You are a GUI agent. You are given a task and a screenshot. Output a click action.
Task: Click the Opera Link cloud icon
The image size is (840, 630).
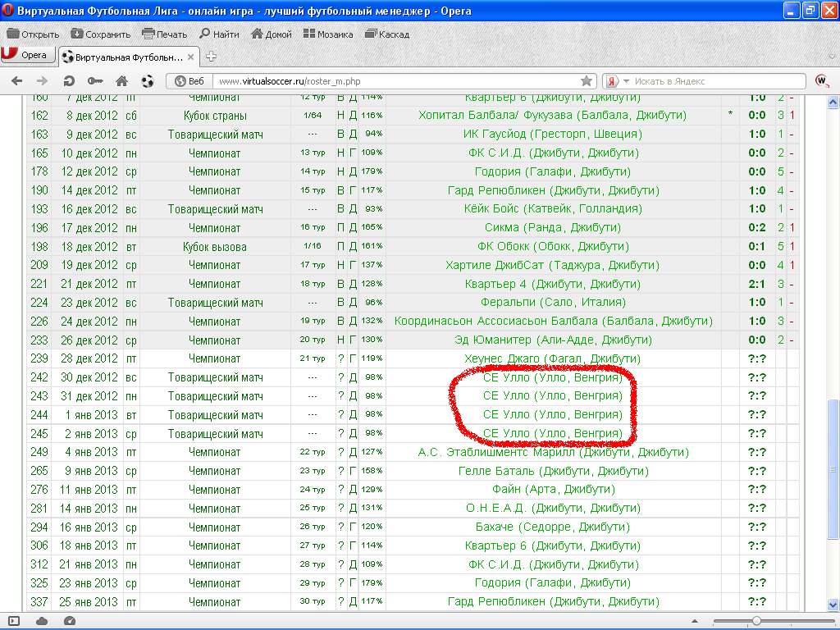coord(42,622)
